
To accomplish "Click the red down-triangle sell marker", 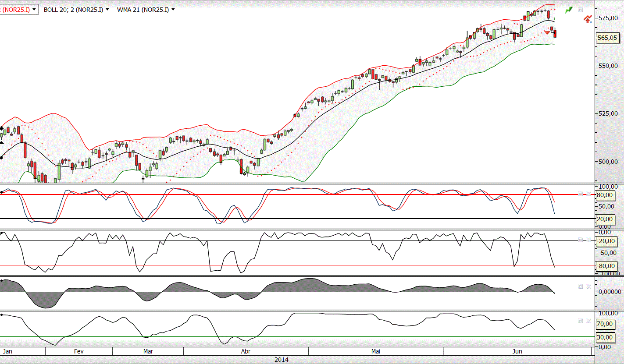I will pyautogui.click(x=547, y=32).
